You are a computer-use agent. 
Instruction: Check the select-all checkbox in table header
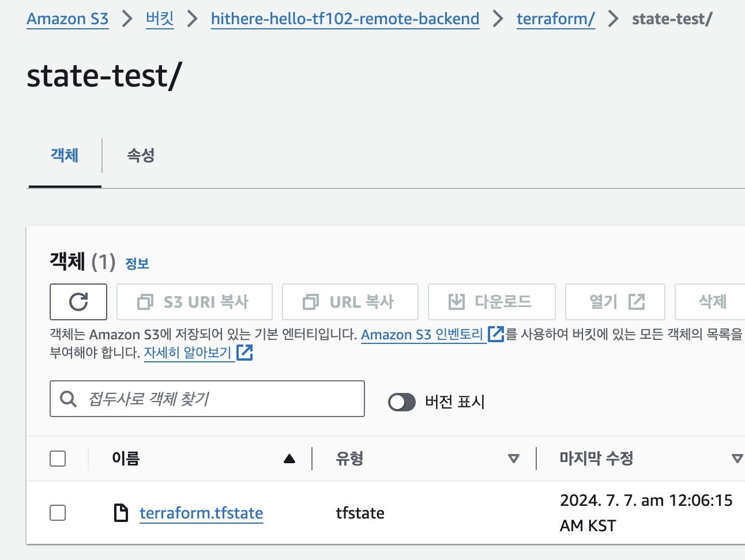pos(58,459)
